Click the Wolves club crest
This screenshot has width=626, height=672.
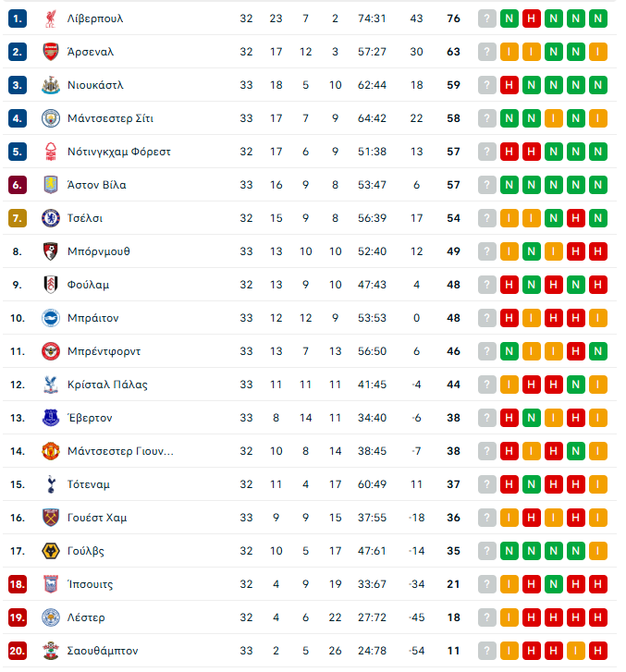coord(51,551)
